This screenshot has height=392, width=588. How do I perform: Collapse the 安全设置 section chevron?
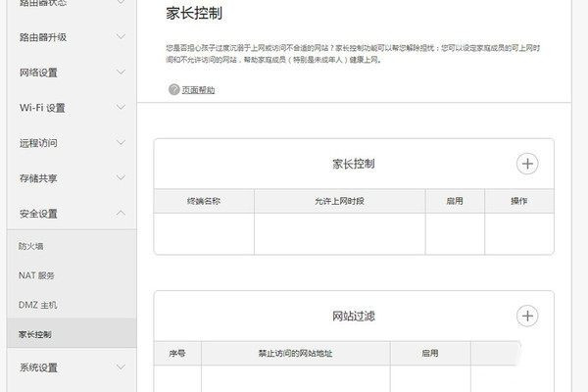click(121, 213)
